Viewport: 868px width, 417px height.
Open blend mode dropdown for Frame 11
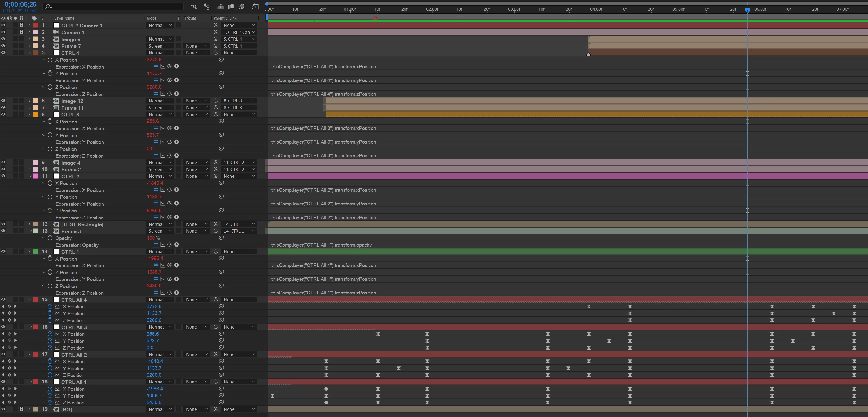coord(160,108)
